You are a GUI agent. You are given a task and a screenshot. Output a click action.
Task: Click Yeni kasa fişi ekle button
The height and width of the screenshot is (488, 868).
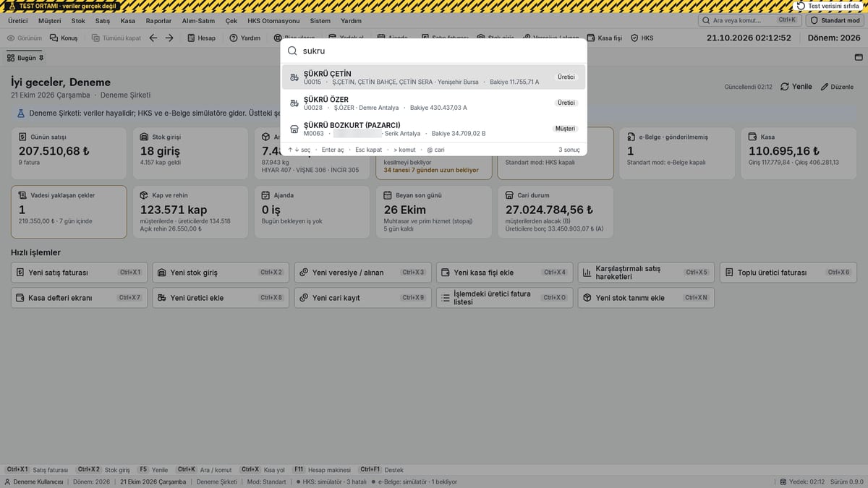pyautogui.click(x=504, y=273)
